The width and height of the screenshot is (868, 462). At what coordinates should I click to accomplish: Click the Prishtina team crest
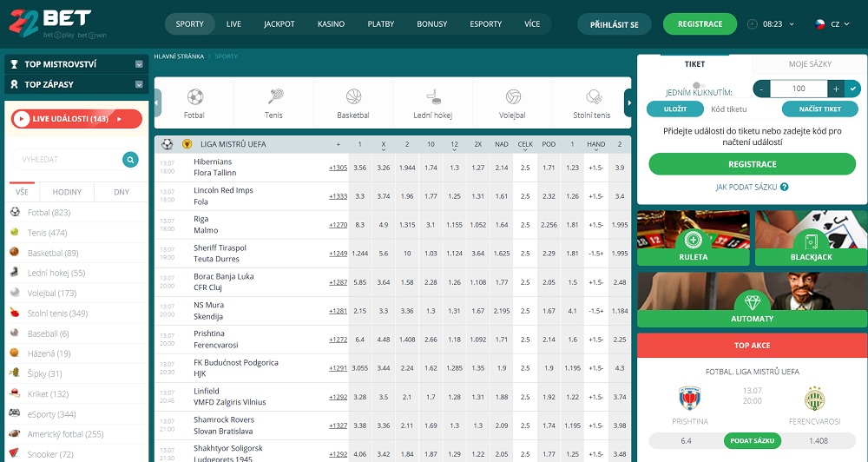tap(690, 399)
